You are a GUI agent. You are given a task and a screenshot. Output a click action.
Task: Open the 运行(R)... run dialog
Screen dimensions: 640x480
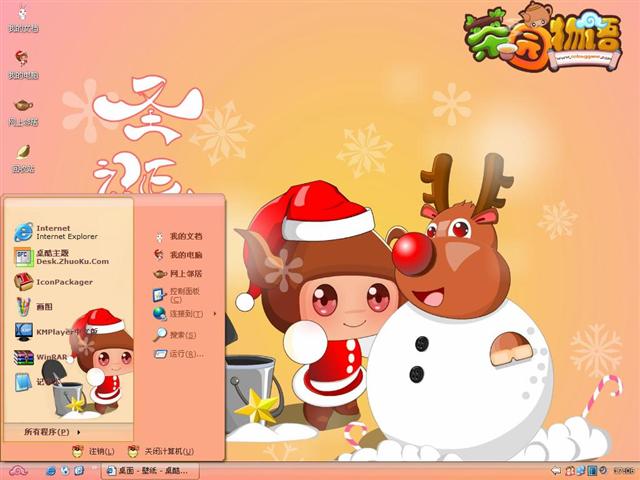coord(178,354)
